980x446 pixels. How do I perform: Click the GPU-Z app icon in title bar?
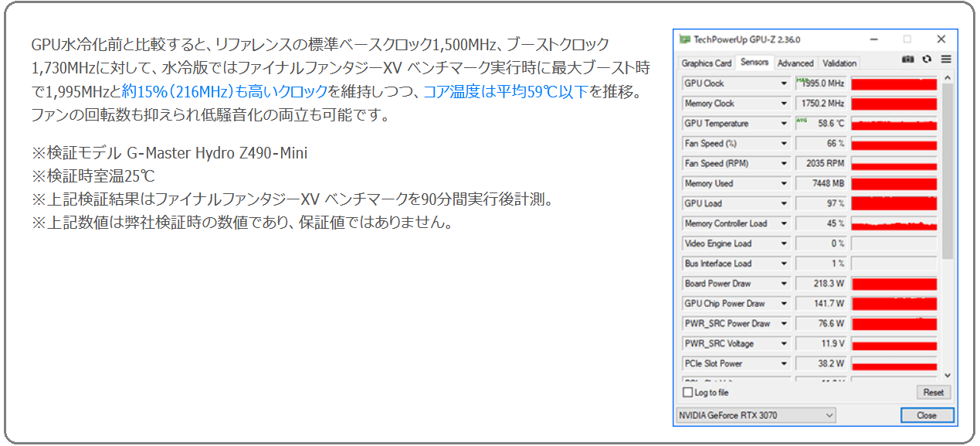[x=684, y=39]
